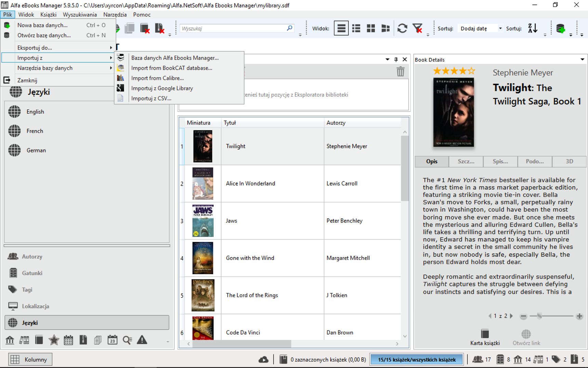Open the Lokalizacja sidebar section

[87, 306]
